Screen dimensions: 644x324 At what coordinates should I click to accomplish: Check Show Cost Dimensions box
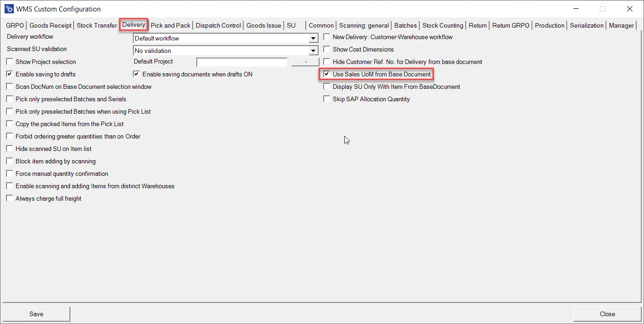[x=327, y=49]
